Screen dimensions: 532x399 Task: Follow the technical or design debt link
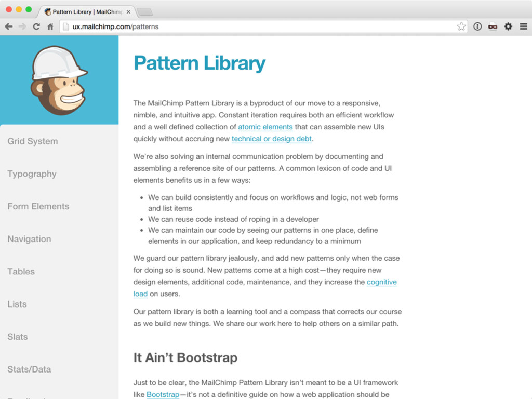271,139
